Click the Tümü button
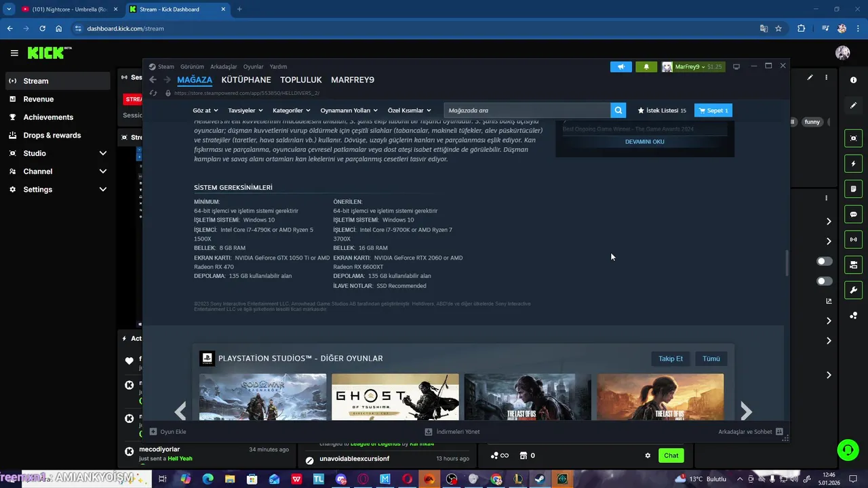This screenshot has width=868, height=488. click(711, 359)
